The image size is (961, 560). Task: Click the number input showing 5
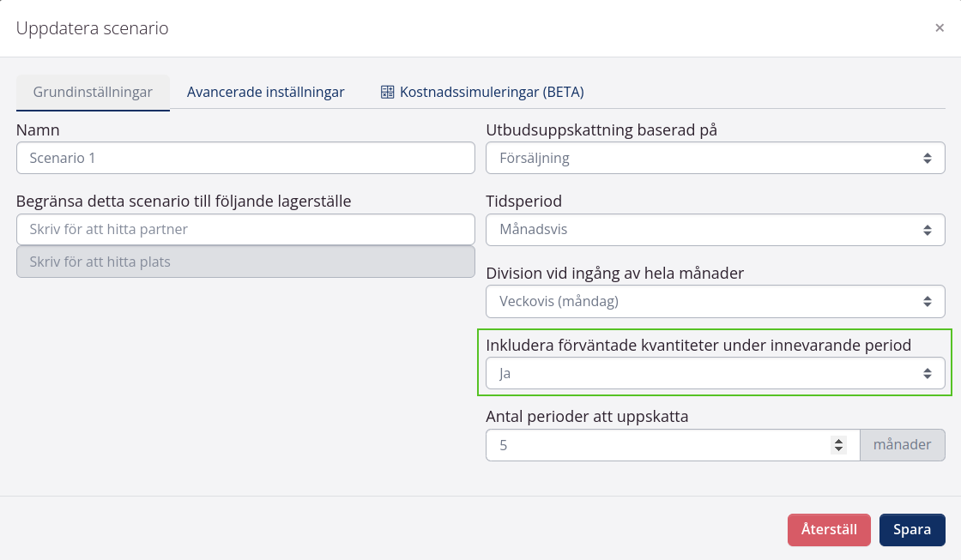661,445
